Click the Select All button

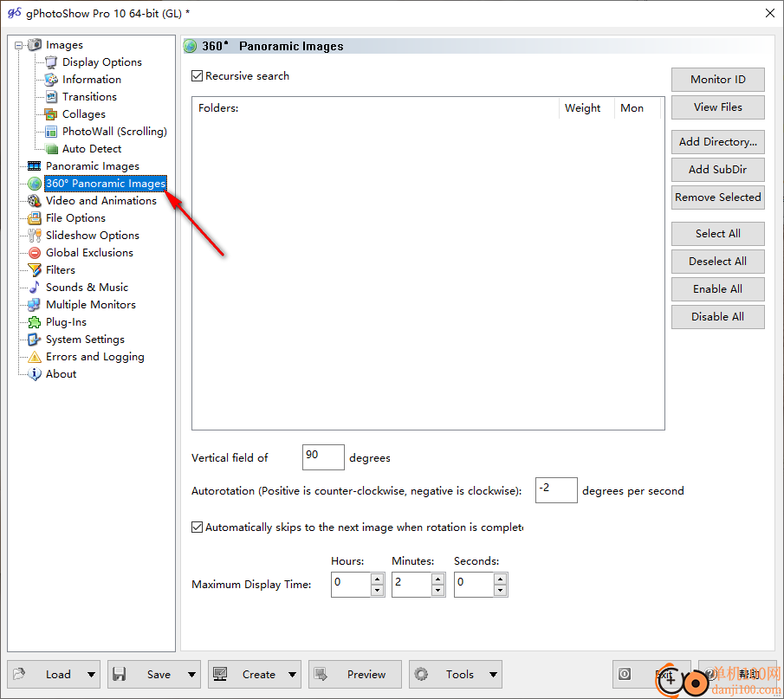[x=718, y=234]
